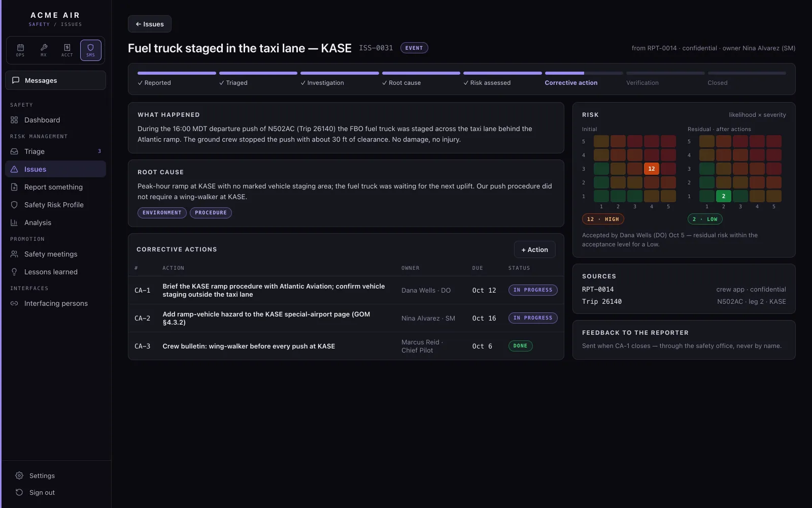Viewport: 812px width, 508px height.
Task: Open source report RPT-0014
Action: click(598, 290)
